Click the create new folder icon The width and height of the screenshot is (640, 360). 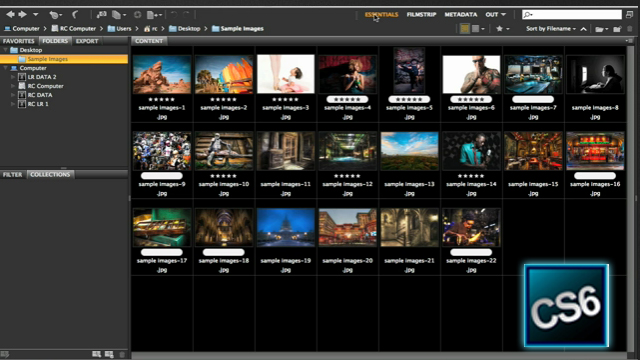tap(617, 29)
